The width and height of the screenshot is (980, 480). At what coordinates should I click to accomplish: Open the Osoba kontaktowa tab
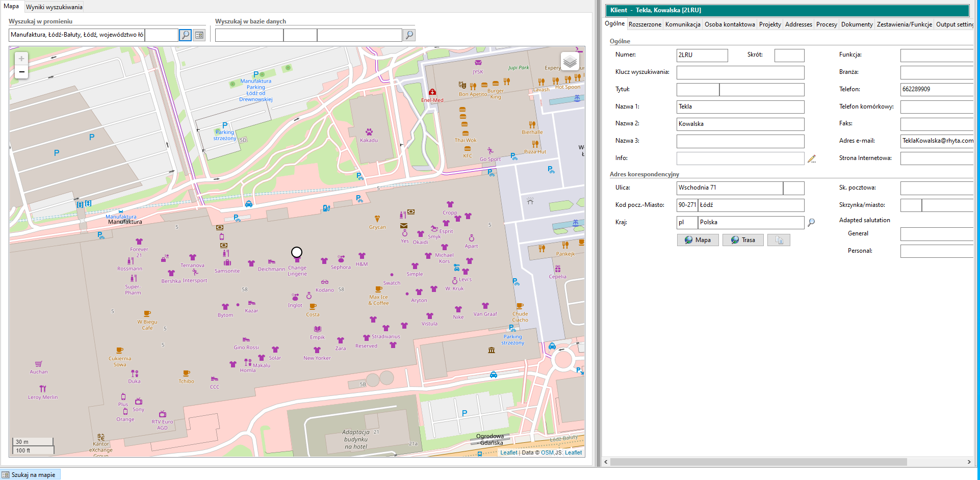(x=730, y=24)
